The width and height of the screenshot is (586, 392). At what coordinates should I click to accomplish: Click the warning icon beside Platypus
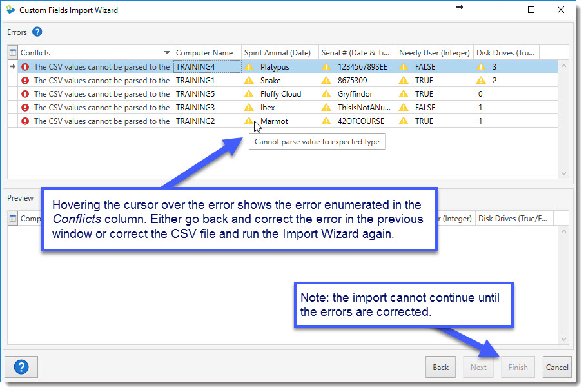[249, 67]
